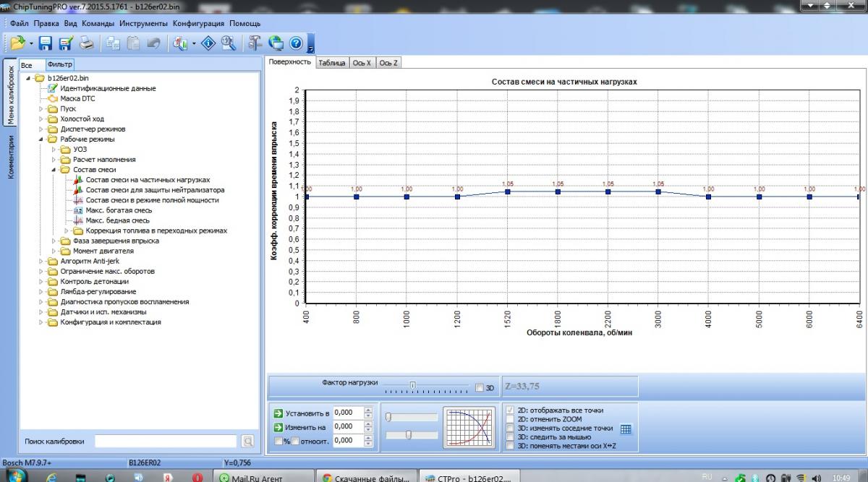Image resolution: width=868 pixels, height=482 pixels.
Task: Open the blue diamond info icon
Action: click(209, 43)
